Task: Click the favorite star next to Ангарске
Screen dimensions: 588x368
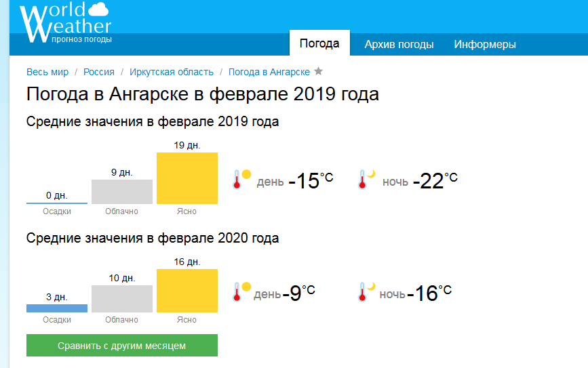Action: 319,71
